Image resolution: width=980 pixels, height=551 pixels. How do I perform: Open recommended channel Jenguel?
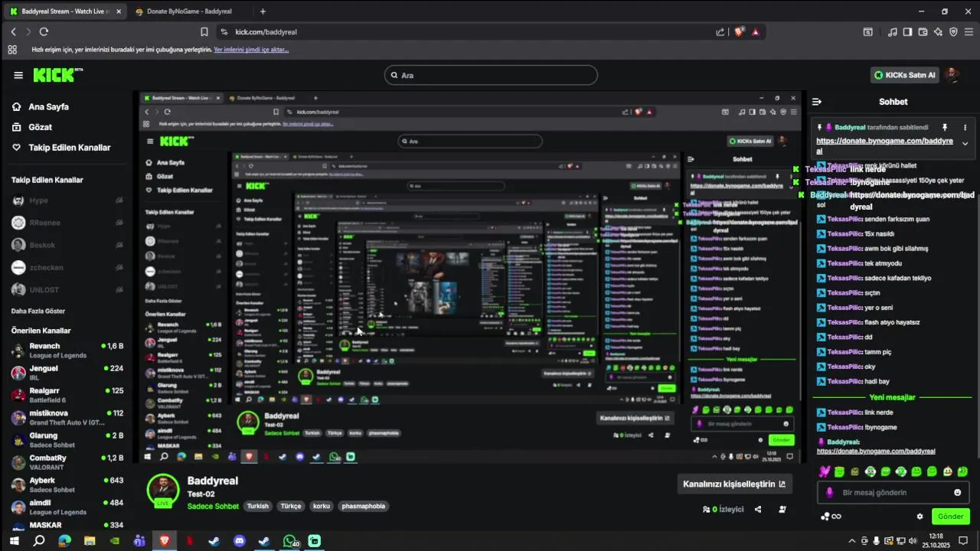click(x=67, y=373)
